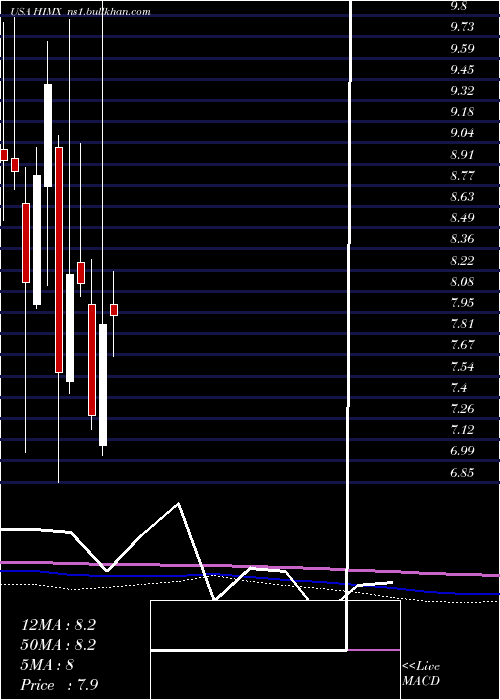Click the 7.95 price axis label
500x700 pixels.
click(462, 303)
